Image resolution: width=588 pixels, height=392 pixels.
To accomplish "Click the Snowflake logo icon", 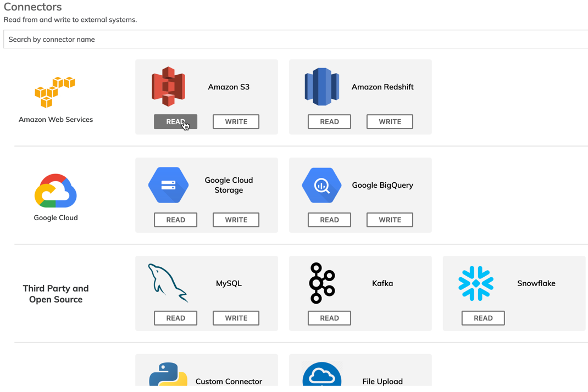I will 476,283.
